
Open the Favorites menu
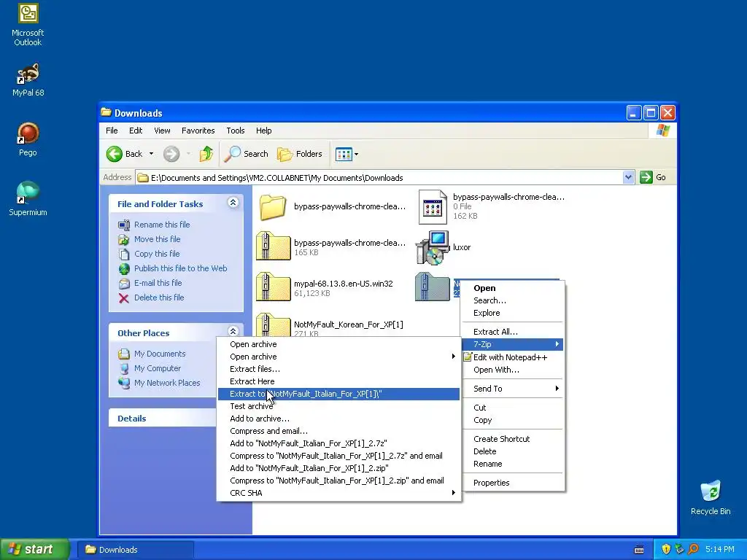tap(198, 131)
